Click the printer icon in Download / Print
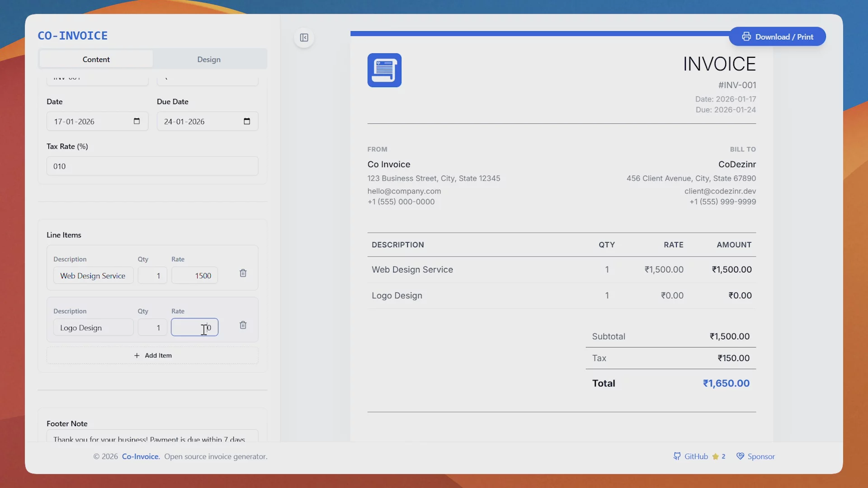 coord(747,37)
